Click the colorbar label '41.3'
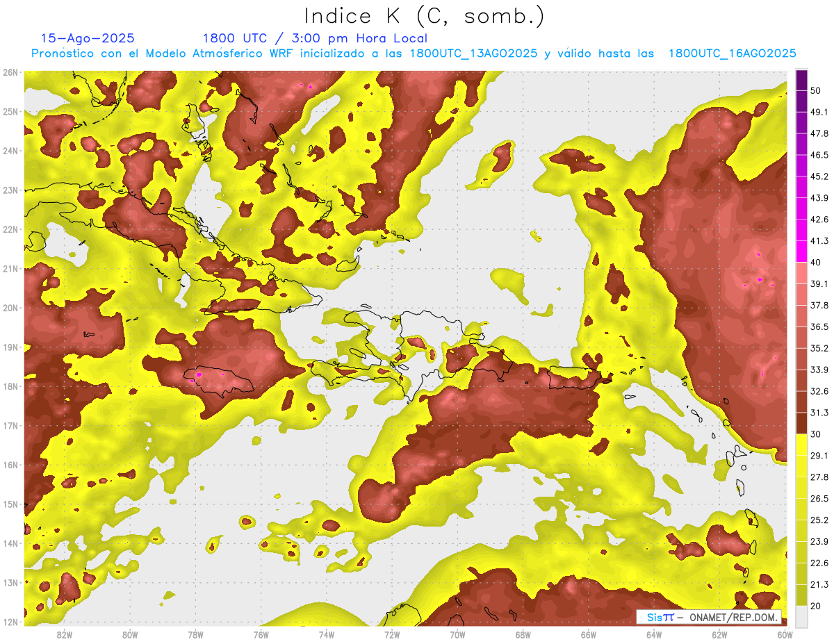The height and width of the screenshot is (644, 834). pyautogui.click(x=819, y=241)
